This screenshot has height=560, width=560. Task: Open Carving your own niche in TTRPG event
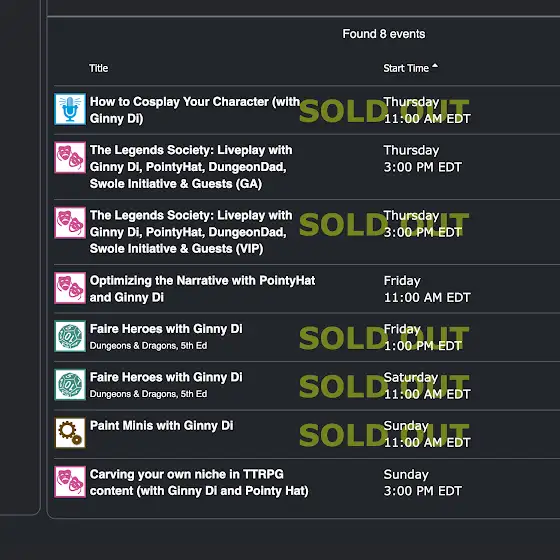[x=199, y=482]
